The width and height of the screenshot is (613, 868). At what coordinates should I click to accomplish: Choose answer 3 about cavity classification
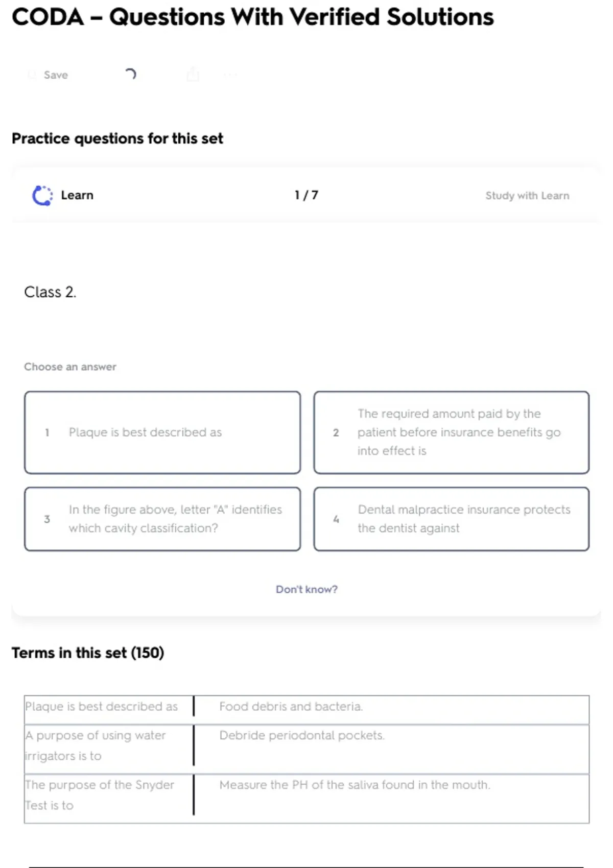(x=162, y=519)
